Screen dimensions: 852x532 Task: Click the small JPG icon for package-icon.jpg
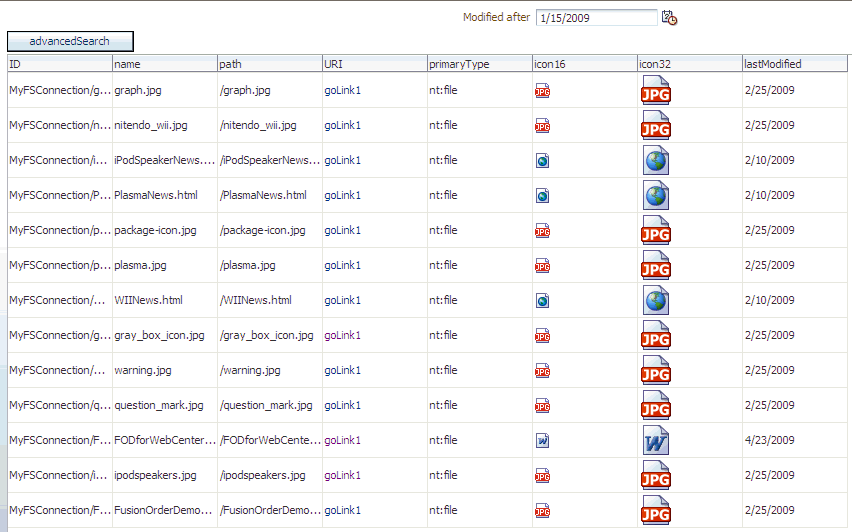click(542, 230)
